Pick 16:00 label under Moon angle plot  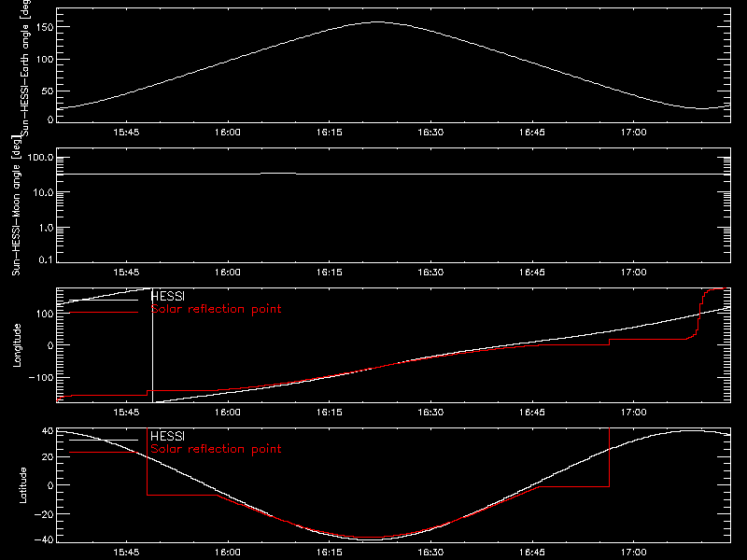[227, 273]
